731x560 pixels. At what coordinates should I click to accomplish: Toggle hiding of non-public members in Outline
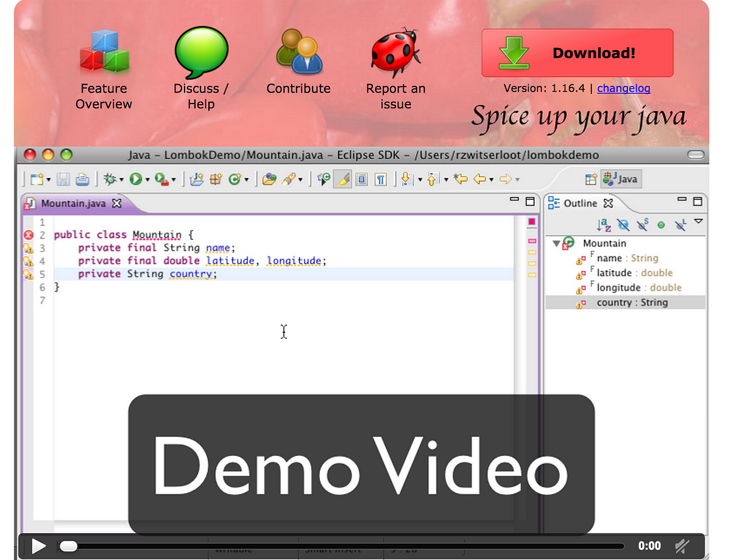pyautogui.click(x=660, y=225)
